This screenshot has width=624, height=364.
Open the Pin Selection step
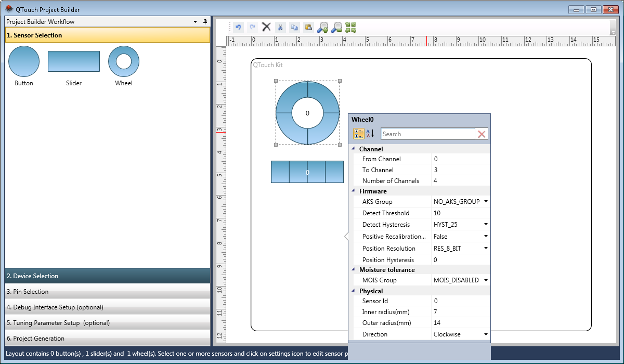(108, 292)
